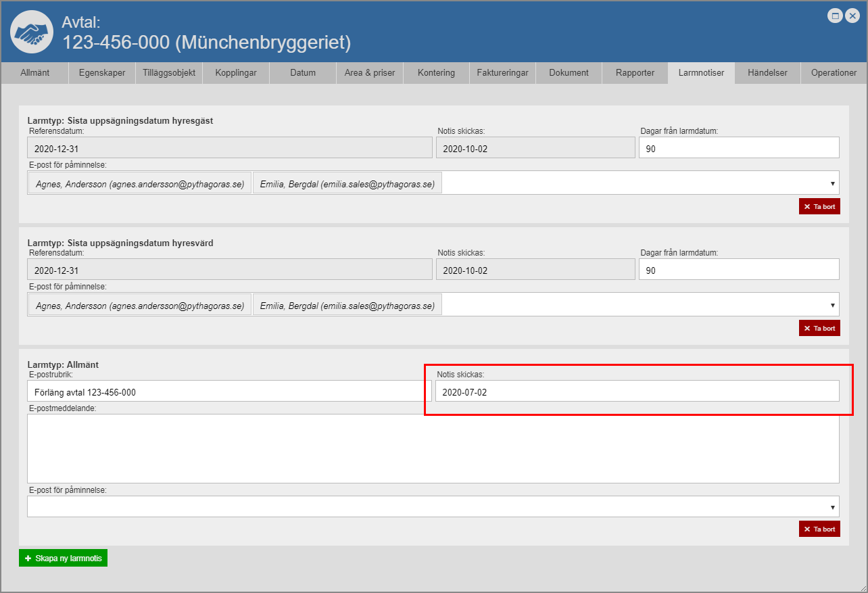Click into the E-postmeddelande text area
Image resolution: width=868 pixels, height=593 pixels.
433,448
